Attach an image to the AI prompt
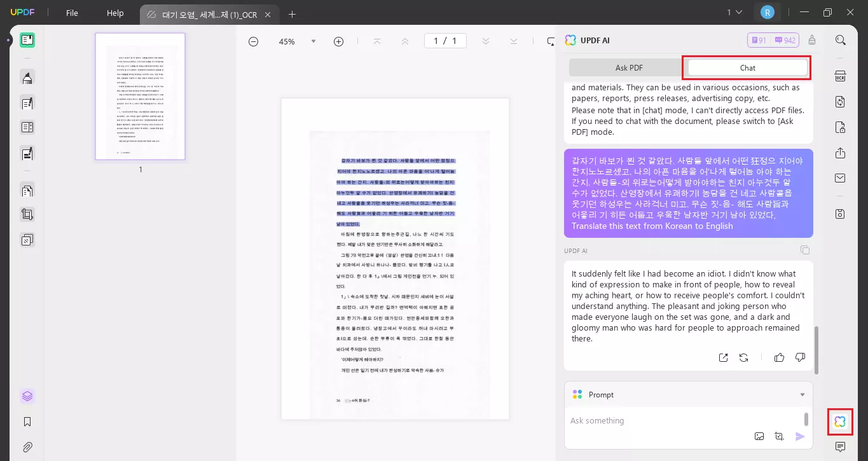This screenshot has width=868, height=461. pos(759,436)
